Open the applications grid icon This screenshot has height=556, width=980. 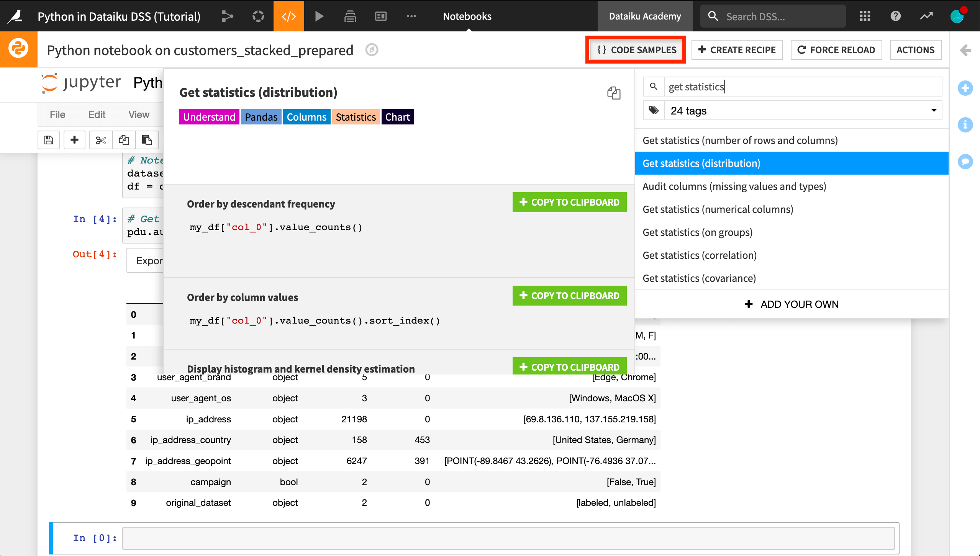coord(865,16)
